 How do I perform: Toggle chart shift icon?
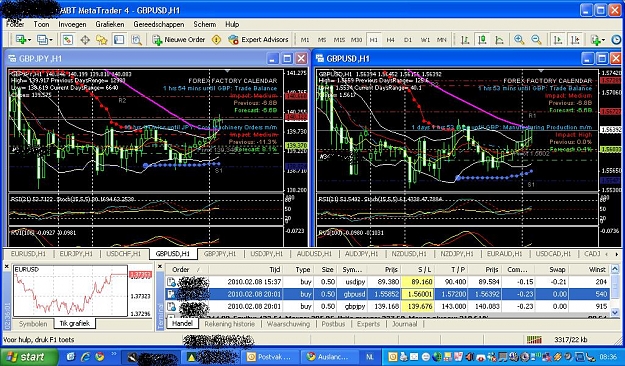click(575, 39)
